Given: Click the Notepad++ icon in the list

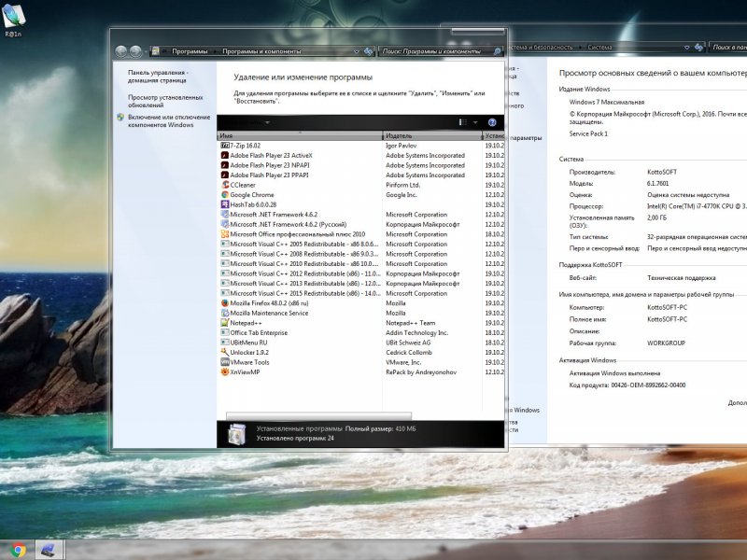Looking at the screenshot, I should [225, 322].
